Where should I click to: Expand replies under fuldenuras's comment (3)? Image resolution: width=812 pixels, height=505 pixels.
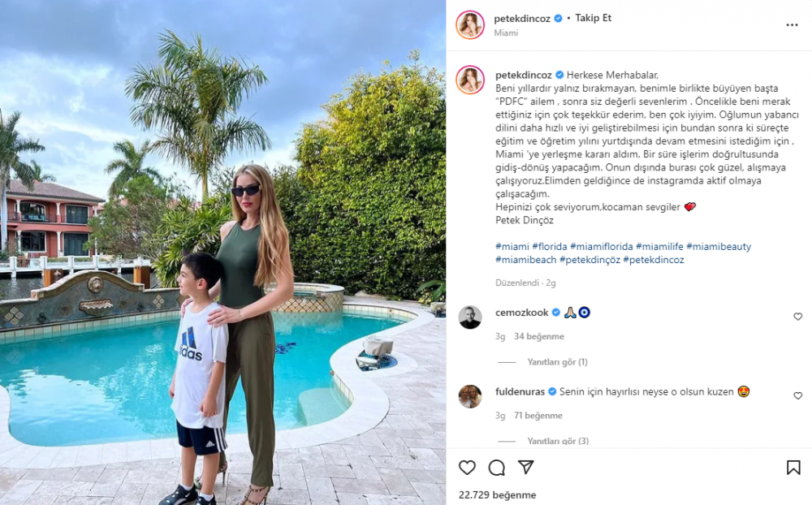[x=558, y=441]
